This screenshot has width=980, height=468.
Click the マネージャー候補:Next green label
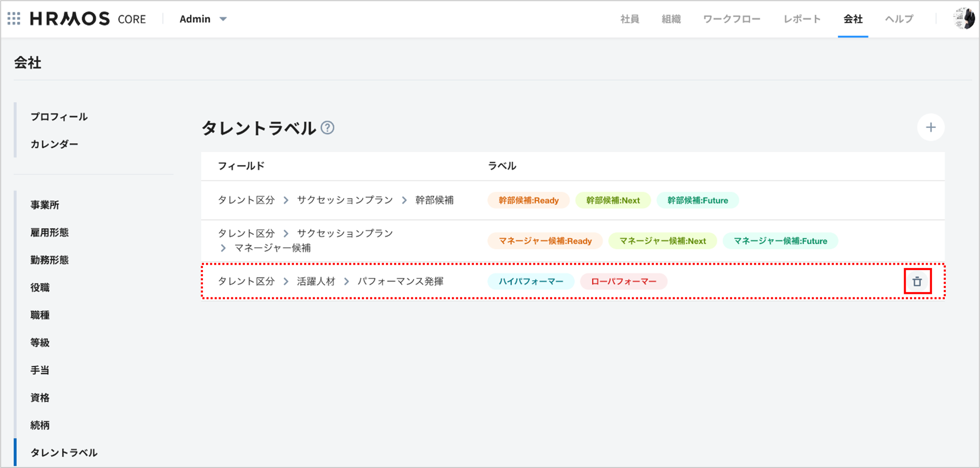coord(662,241)
